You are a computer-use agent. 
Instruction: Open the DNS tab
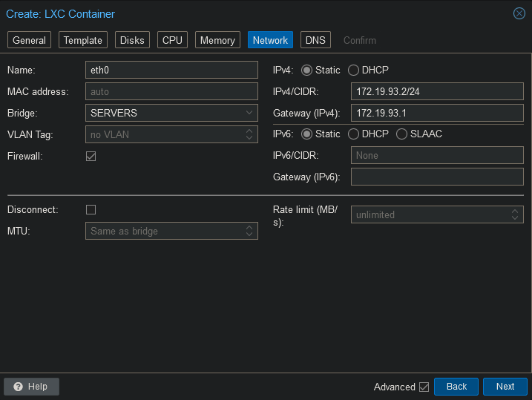click(315, 40)
